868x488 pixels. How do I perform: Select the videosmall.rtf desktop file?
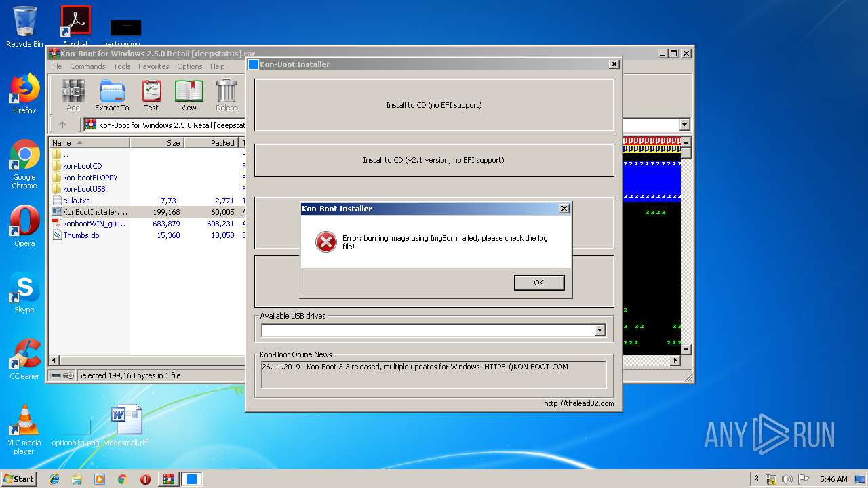pos(126,427)
